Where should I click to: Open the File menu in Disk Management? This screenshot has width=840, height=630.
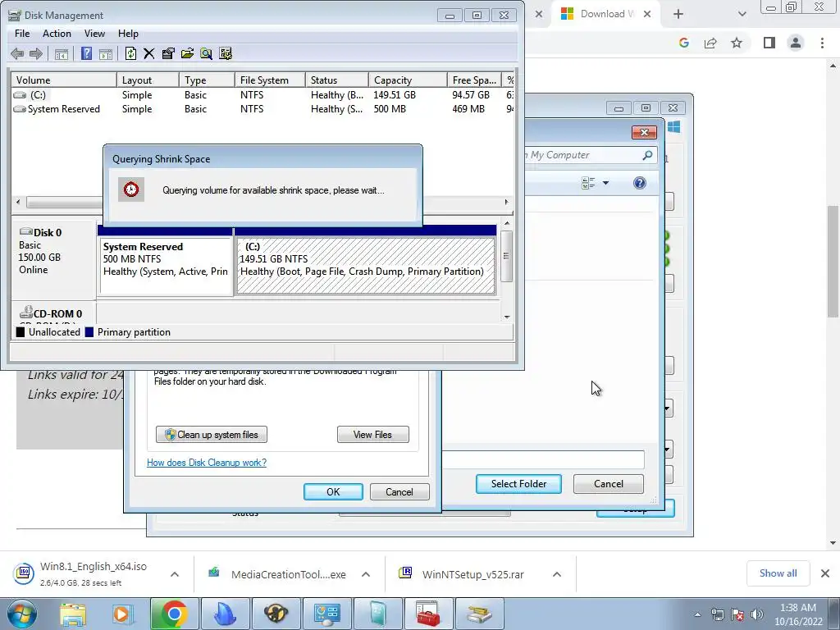[x=22, y=33]
